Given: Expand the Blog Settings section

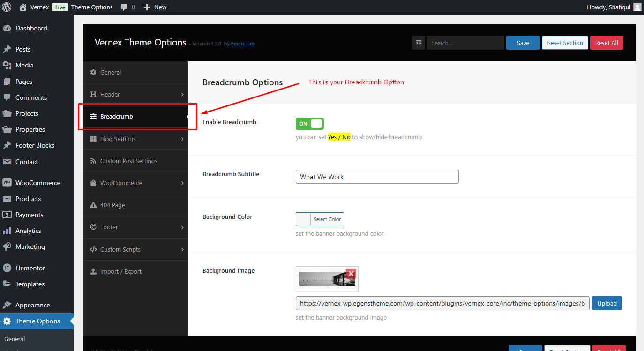Looking at the screenshot, I should tap(135, 139).
